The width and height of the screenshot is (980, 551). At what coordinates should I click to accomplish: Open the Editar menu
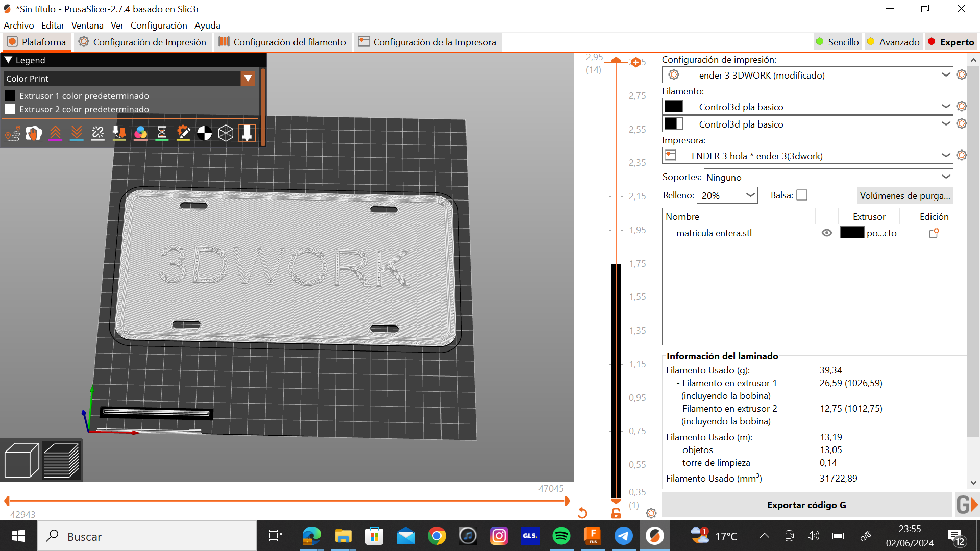(53, 26)
